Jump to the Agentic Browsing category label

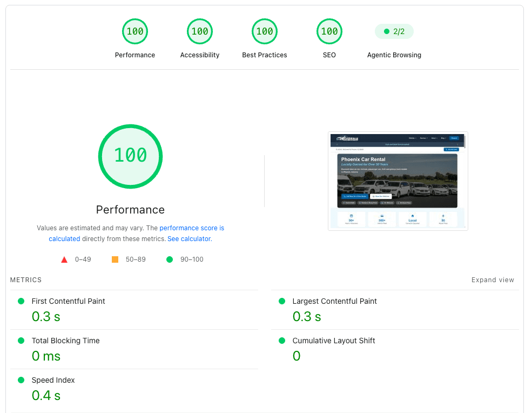(x=394, y=55)
